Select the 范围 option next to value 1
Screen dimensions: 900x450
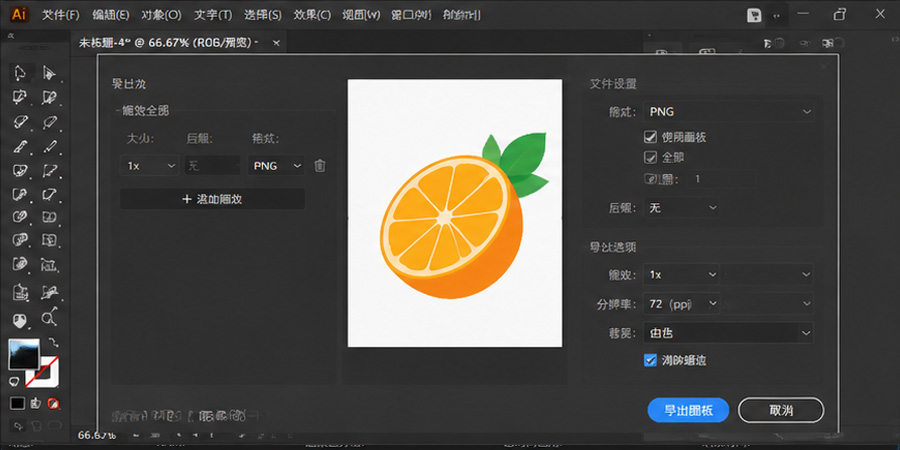point(650,179)
